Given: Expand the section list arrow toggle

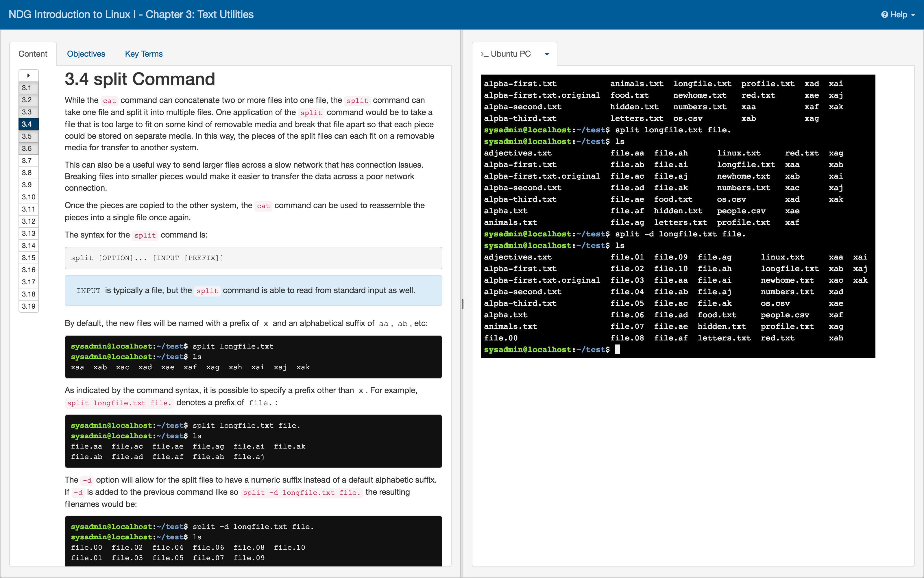Looking at the screenshot, I should pos(28,75).
